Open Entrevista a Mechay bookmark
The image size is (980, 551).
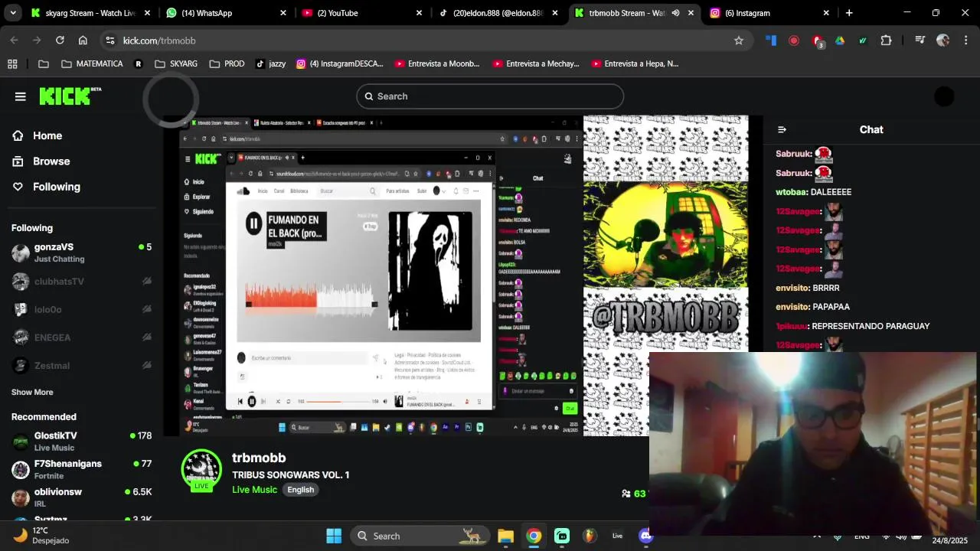(x=535, y=64)
